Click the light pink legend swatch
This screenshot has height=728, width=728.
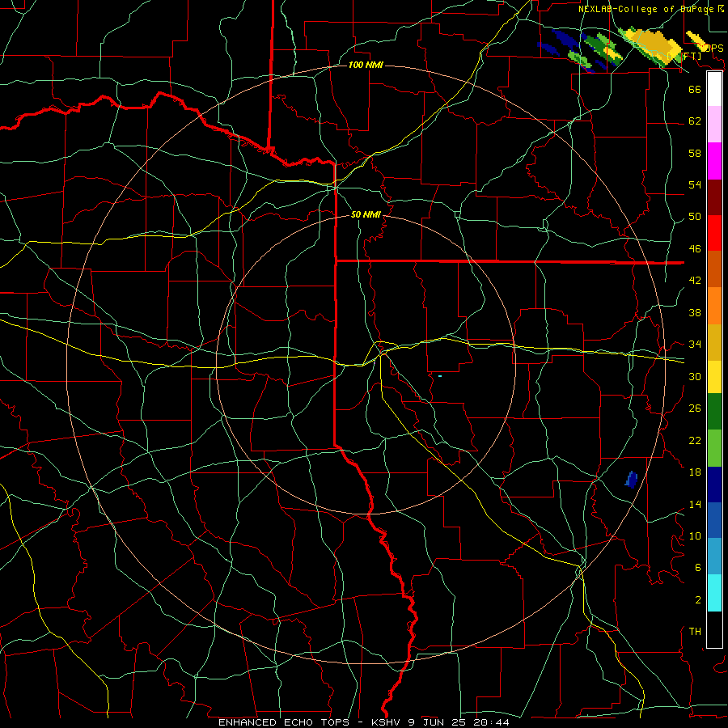tap(714, 124)
